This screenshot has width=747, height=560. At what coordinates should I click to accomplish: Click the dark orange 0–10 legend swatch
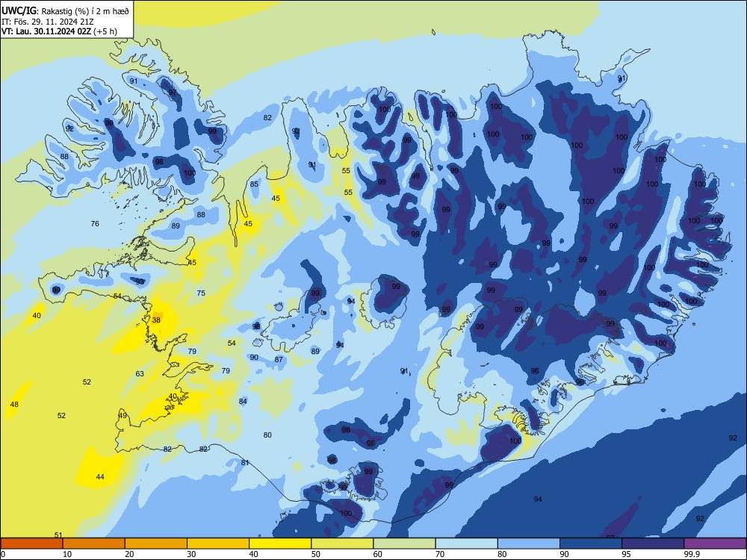(x=31, y=544)
